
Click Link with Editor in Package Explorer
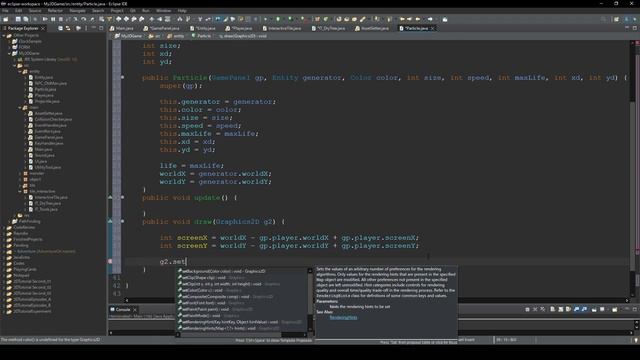(x=68, y=28)
